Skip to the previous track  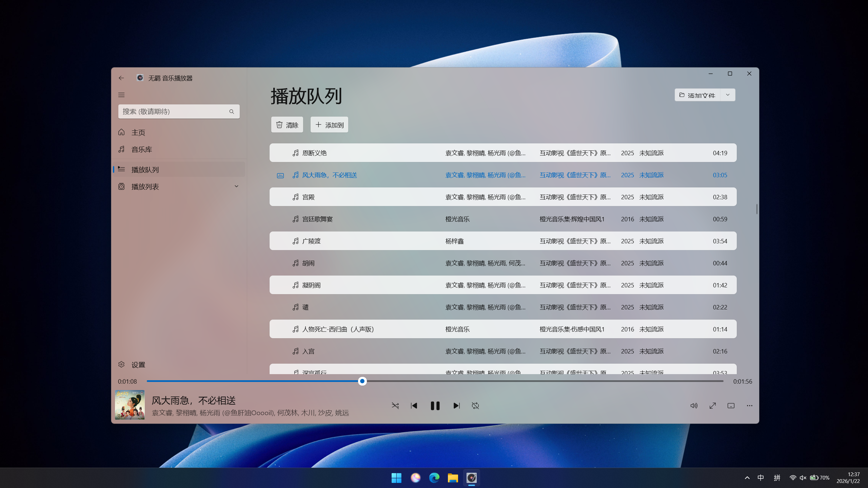(x=414, y=406)
